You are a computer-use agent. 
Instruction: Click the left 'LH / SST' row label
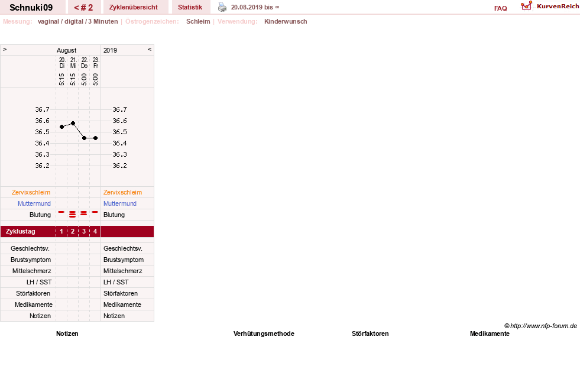pos(39,282)
